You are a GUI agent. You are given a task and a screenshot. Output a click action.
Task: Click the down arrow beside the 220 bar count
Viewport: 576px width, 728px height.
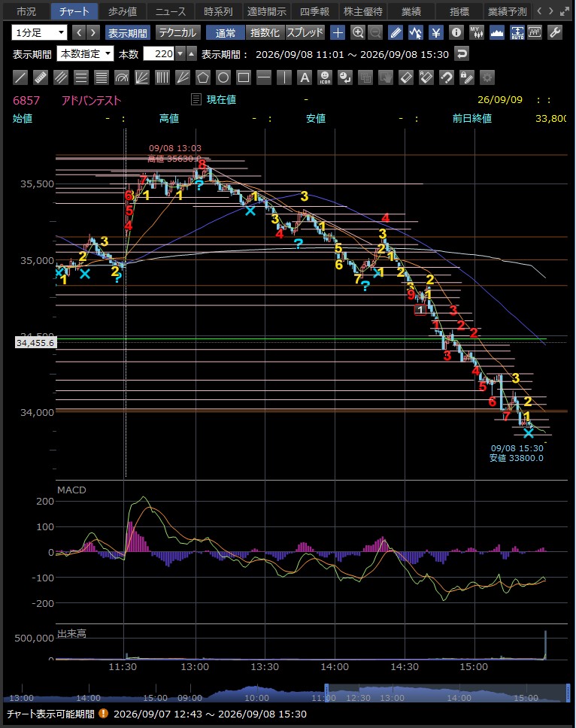[181, 54]
